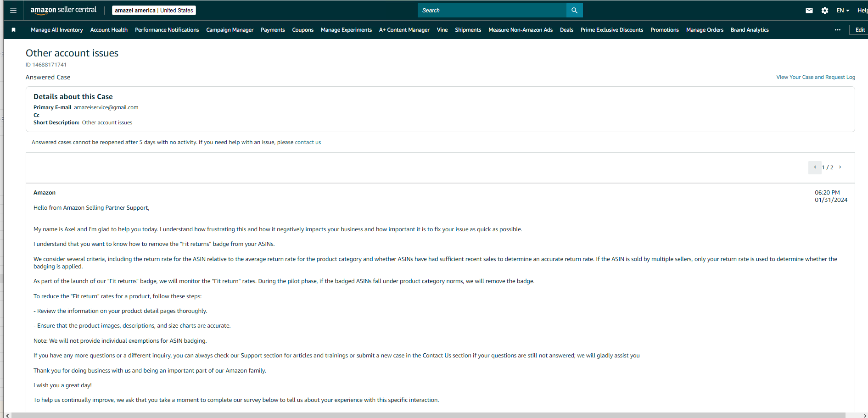Open Campaign Manager
This screenshot has height=418, width=868.
click(230, 30)
